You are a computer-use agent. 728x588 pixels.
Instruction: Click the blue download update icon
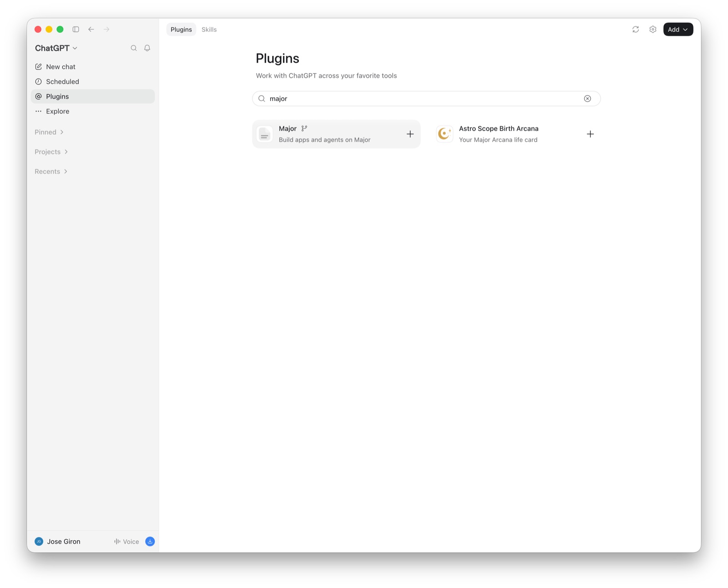pos(150,542)
